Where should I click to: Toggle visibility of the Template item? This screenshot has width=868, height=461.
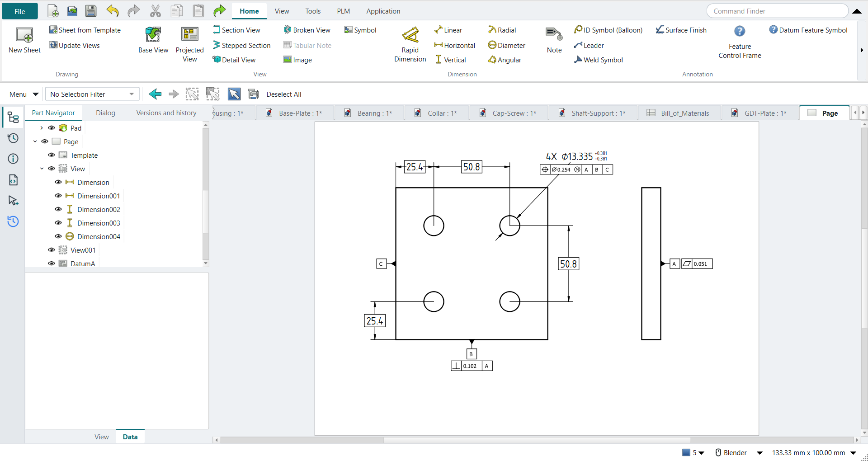coord(52,155)
